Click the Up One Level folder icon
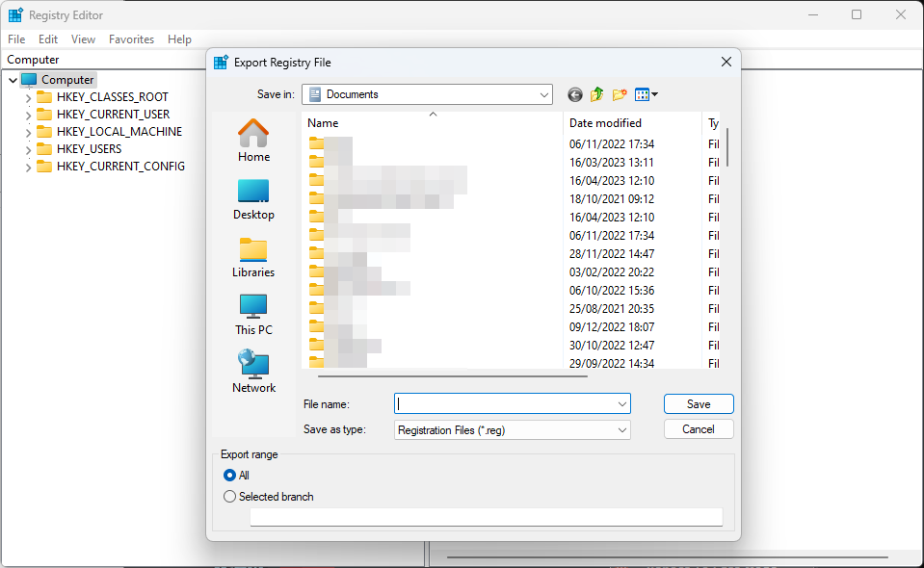 click(x=597, y=94)
